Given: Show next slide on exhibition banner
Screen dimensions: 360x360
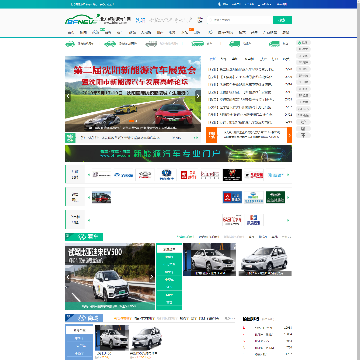Looking at the screenshot, I should click(x=198, y=96).
